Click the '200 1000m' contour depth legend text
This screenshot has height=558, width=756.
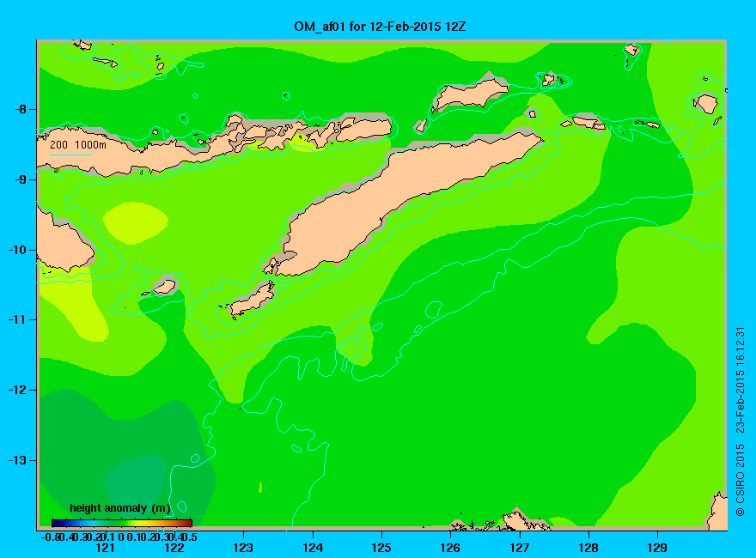pyautogui.click(x=78, y=144)
